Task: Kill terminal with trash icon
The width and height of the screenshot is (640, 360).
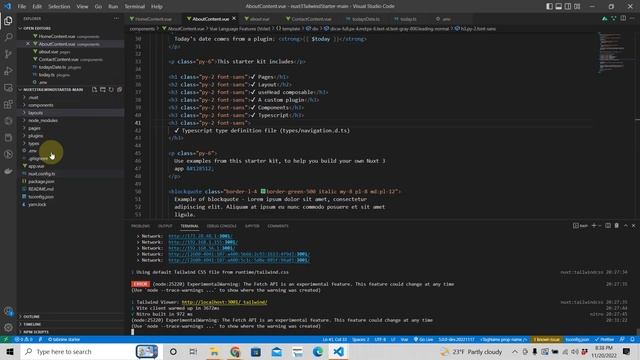Action: click(617, 225)
